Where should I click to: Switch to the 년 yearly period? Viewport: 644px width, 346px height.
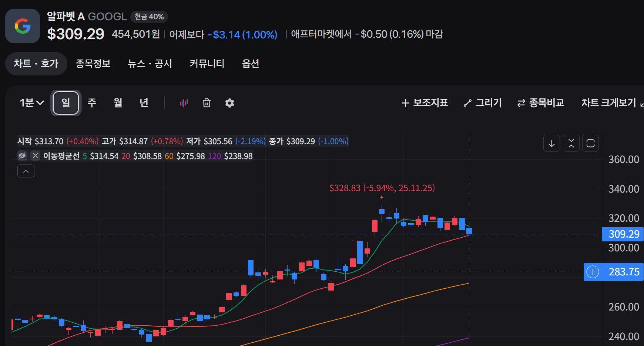[x=144, y=103]
